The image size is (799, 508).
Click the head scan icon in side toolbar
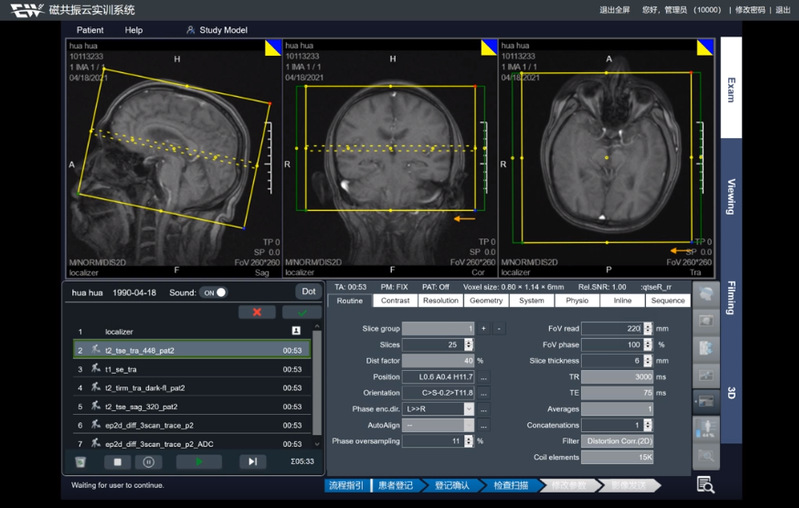[706, 295]
